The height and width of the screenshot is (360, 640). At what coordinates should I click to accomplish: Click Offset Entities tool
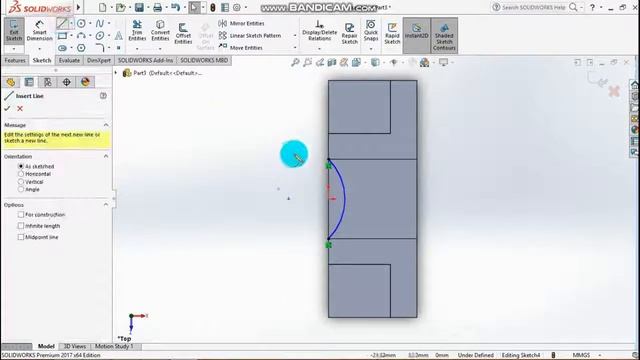pos(183,33)
